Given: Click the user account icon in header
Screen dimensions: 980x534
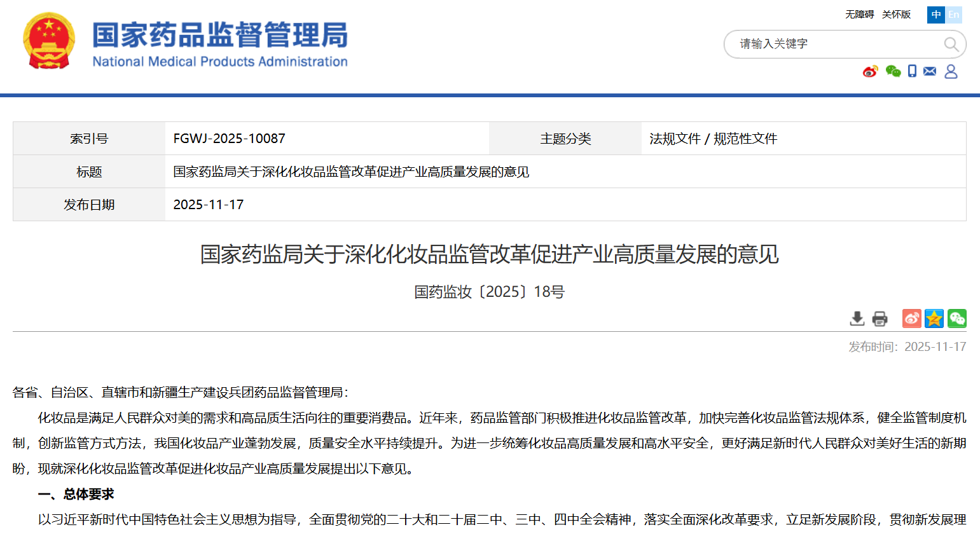Looking at the screenshot, I should point(951,71).
